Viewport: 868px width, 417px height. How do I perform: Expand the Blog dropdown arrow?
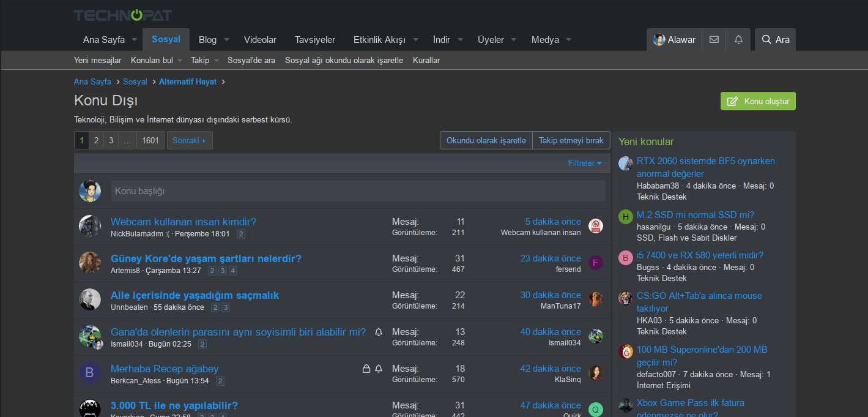pyautogui.click(x=226, y=40)
